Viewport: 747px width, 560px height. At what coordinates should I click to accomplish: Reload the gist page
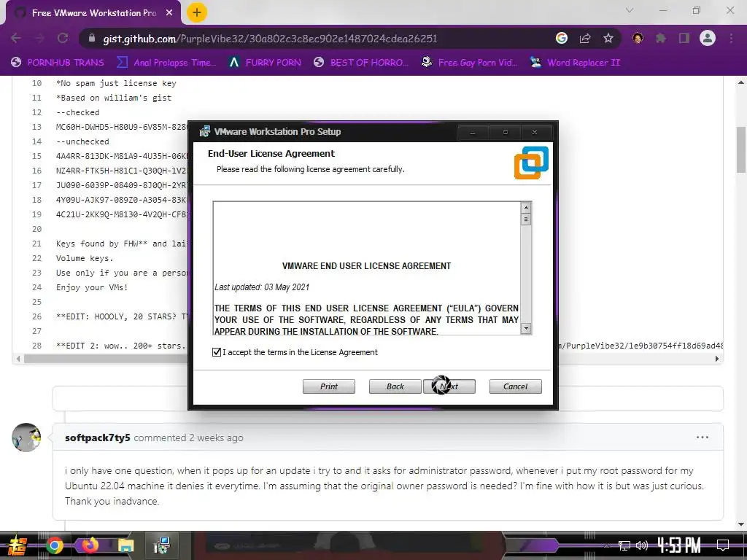63,38
